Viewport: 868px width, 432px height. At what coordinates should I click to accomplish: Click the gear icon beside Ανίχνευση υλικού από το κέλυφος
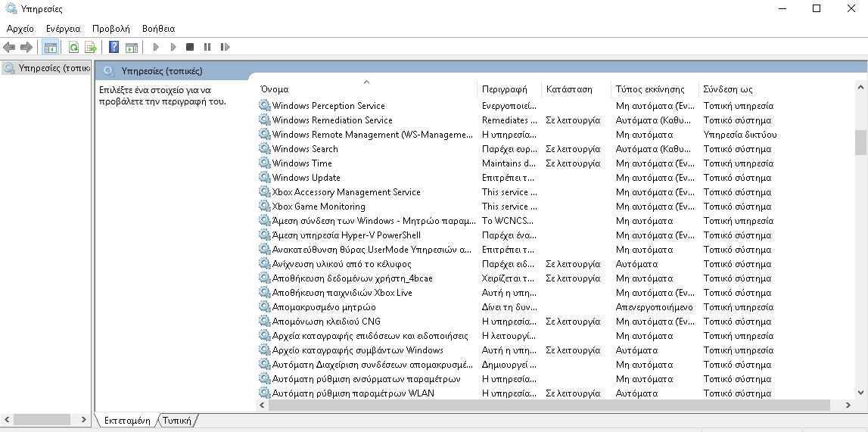pyautogui.click(x=265, y=264)
